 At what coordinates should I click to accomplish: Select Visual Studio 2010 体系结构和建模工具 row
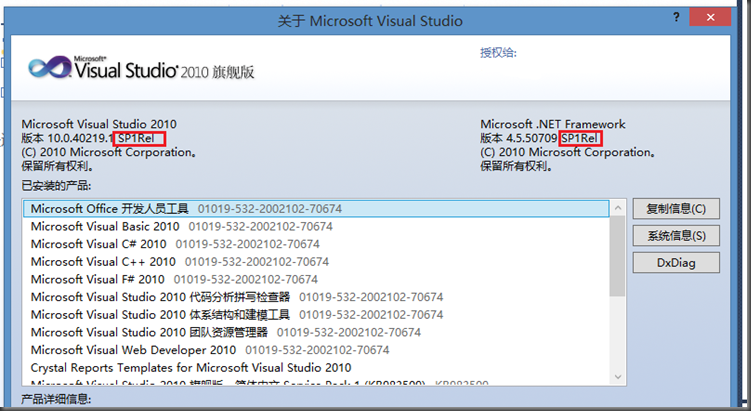click(316, 315)
